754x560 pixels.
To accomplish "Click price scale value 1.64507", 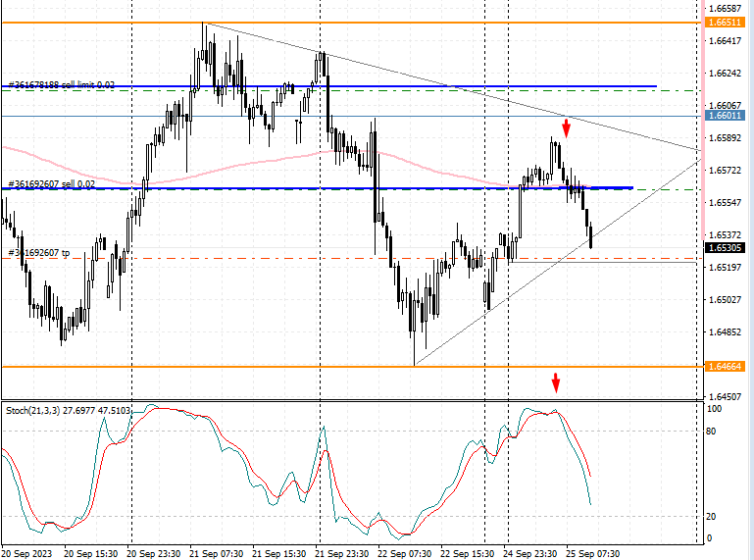I will pyautogui.click(x=726, y=396).
